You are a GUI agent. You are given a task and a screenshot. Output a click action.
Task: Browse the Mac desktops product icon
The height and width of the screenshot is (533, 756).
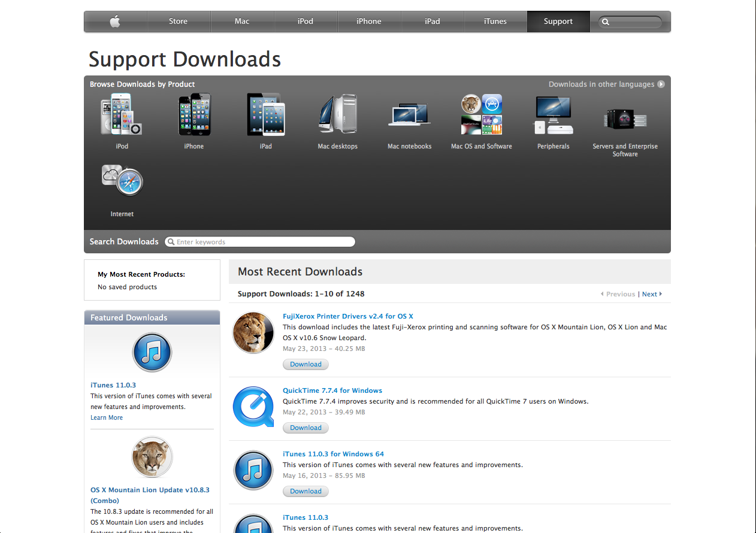tap(337, 114)
